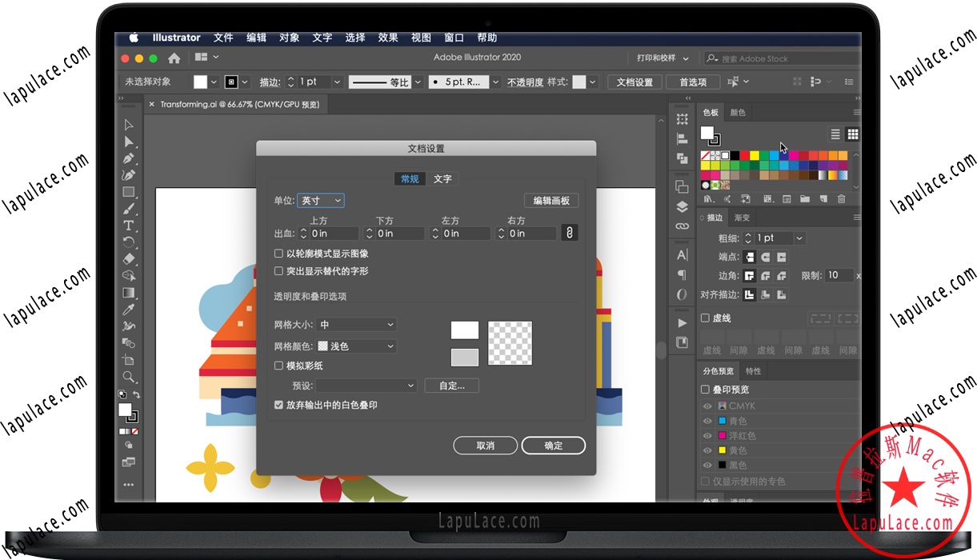Viewport: 977px width, 560px height.
Task: Open the 网格颜色 dropdown
Action: tap(357, 346)
